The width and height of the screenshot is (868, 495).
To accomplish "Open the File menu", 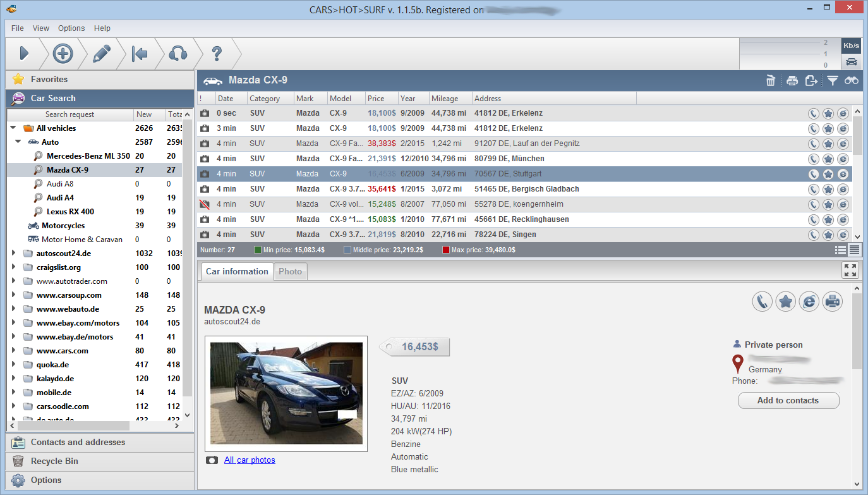I will 18,28.
